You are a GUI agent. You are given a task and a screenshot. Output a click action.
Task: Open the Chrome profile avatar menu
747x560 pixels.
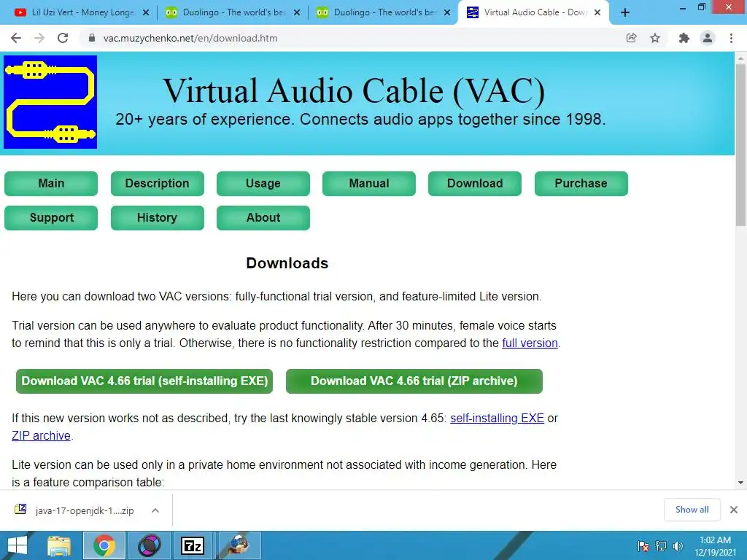click(x=708, y=38)
